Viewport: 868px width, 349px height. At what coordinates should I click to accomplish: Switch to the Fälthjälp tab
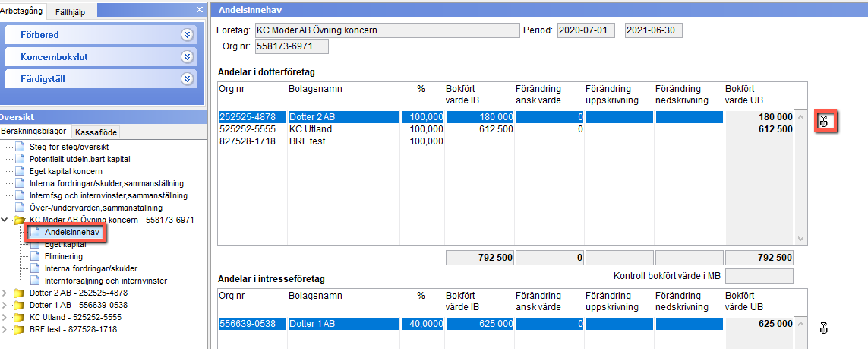click(x=71, y=11)
